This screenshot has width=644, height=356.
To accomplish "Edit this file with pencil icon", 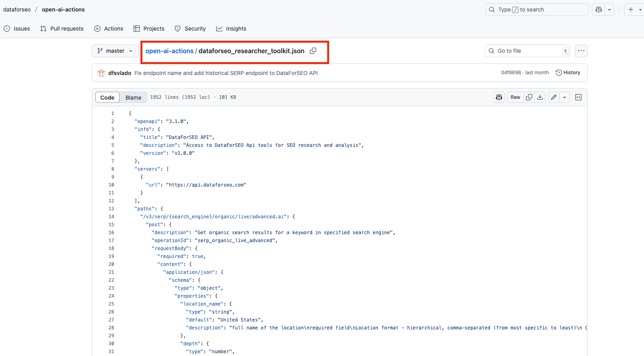I will click(x=554, y=97).
